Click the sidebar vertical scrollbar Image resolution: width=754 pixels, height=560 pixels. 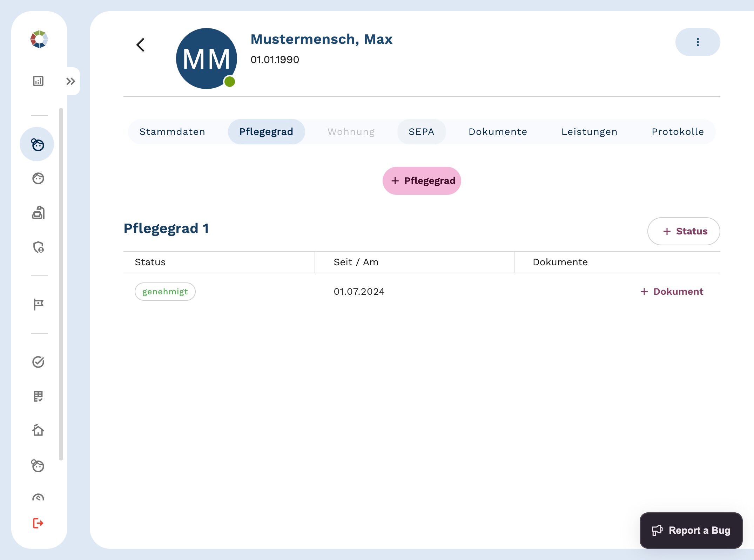[61, 284]
